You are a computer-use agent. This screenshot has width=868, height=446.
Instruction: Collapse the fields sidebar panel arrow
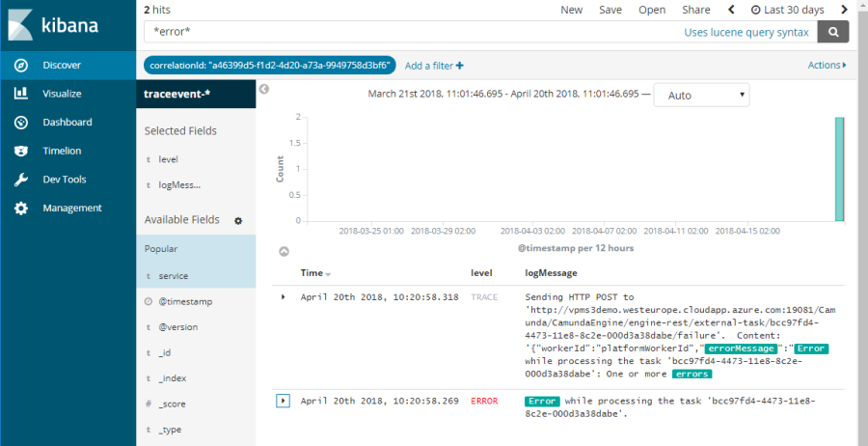click(x=264, y=89)
